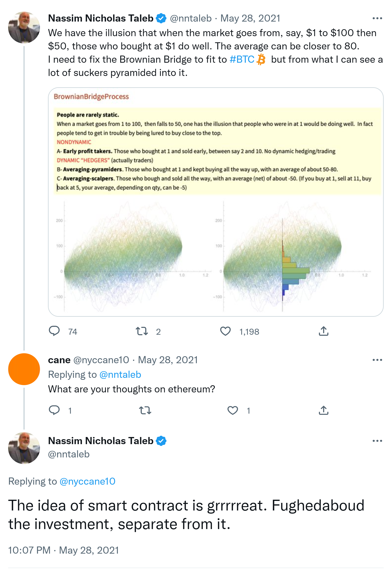Like cane's ethereum reply
Image resolution: width=392 pixels, height=575 pixels.
[x=233, y=410]
